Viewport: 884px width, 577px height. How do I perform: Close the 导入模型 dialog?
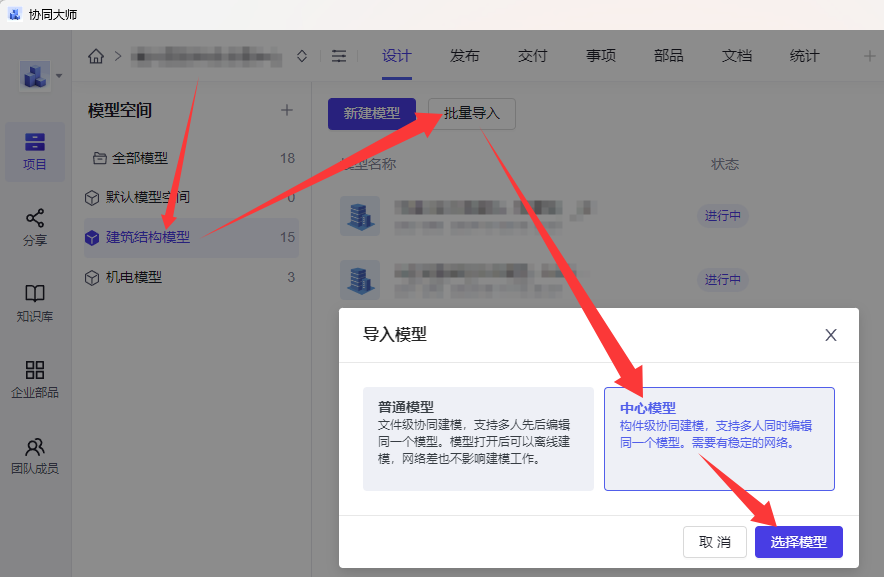click(830, 335)
